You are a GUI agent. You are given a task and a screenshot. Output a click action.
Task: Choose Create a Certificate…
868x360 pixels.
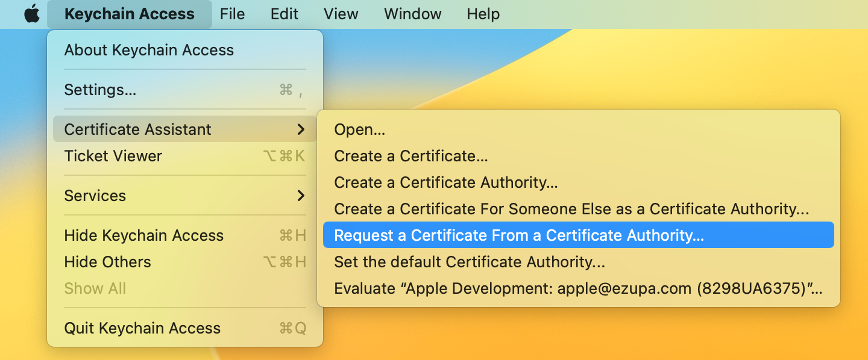579,156
